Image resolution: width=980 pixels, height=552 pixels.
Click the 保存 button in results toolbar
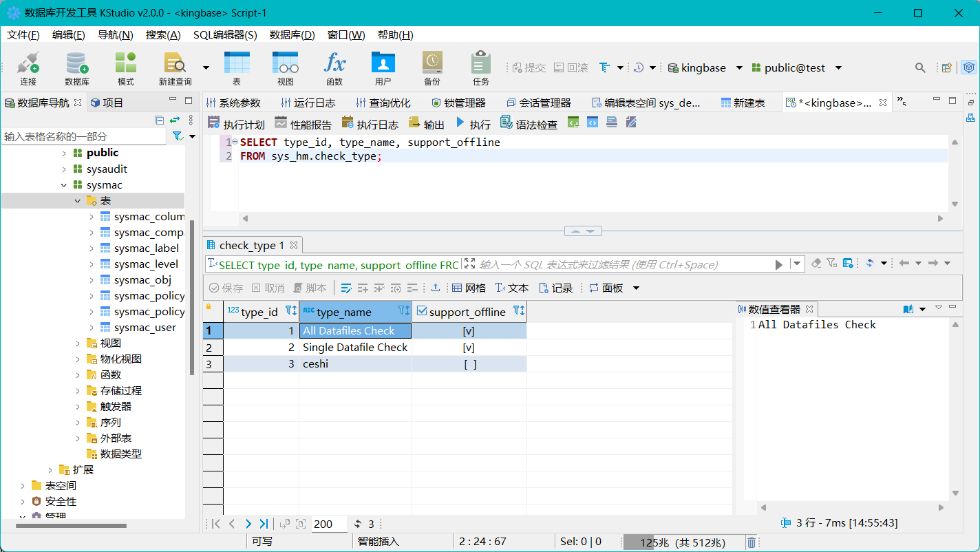pyautogui.click(x=226, y=288)
